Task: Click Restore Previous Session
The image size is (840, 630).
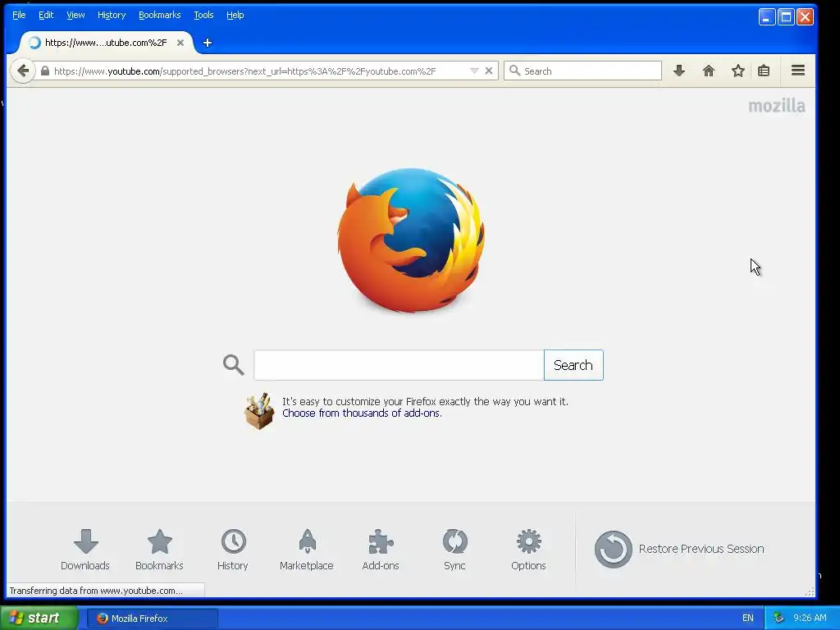Action: (x=679, y=549)
